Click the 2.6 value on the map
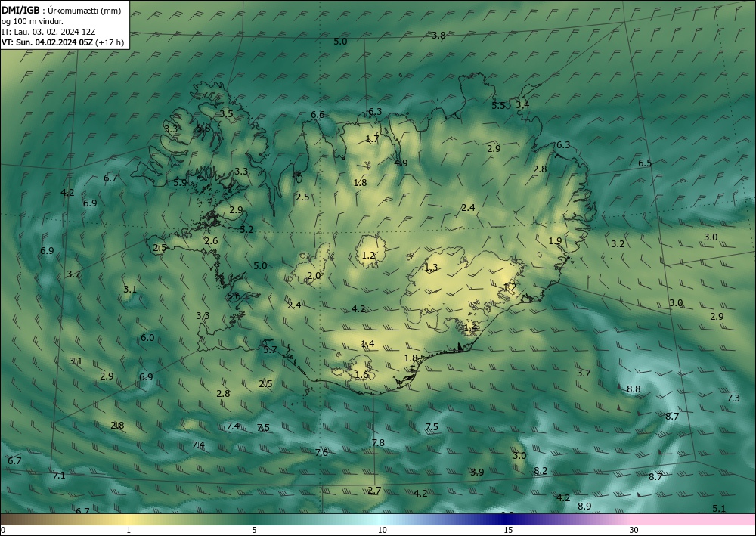Screen dimensions: 756x536 211,241
